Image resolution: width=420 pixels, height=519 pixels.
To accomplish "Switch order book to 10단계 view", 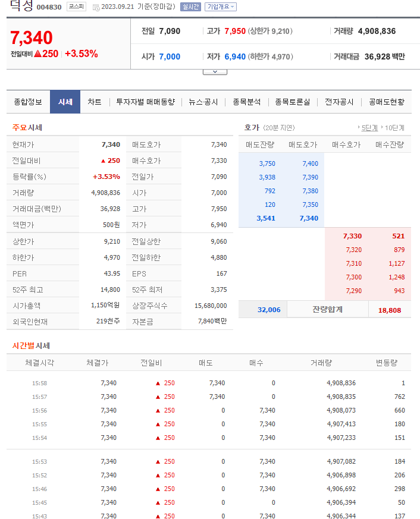I will click(x=394, y=128).
